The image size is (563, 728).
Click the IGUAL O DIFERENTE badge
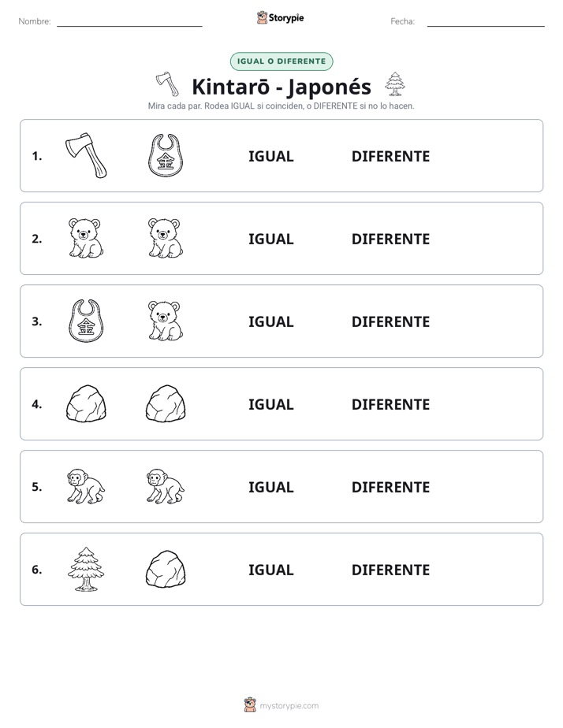point(281,61)
